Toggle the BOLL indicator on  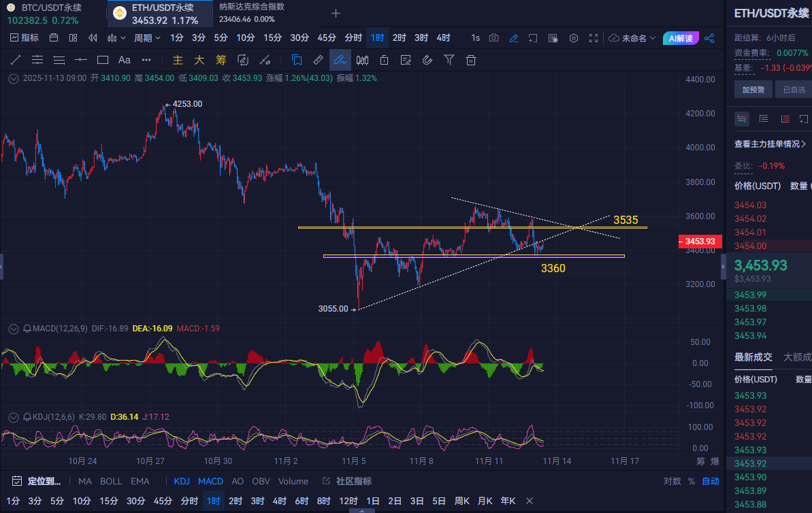coord(111,481)
